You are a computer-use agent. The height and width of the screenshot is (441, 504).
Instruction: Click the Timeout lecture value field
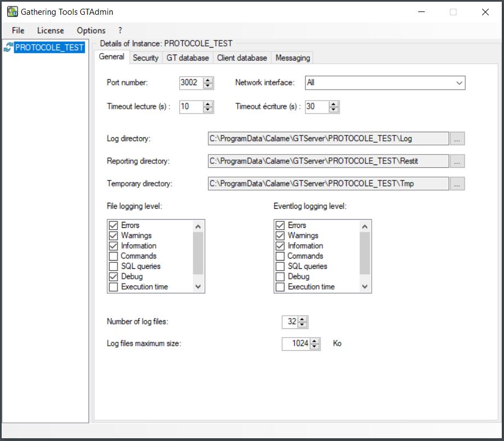[x=191, y=107]
